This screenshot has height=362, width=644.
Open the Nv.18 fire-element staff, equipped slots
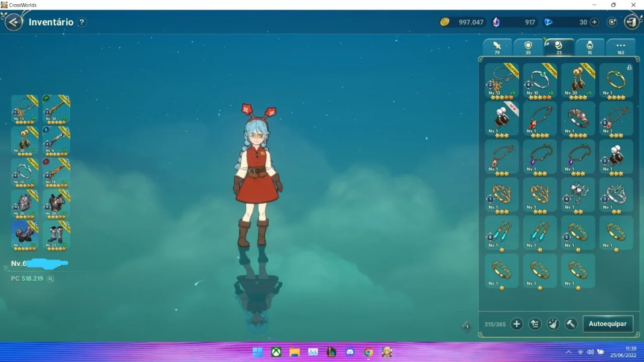click(56, 173)
